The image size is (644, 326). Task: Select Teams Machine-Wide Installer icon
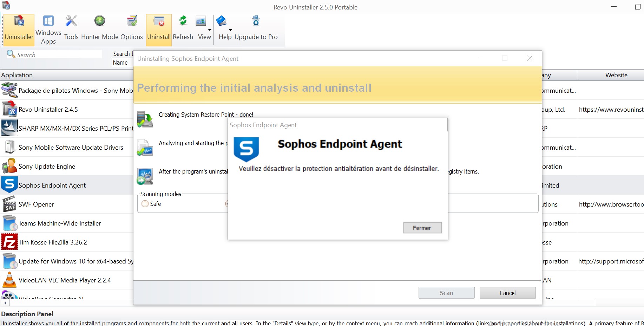tap(9, 223)
